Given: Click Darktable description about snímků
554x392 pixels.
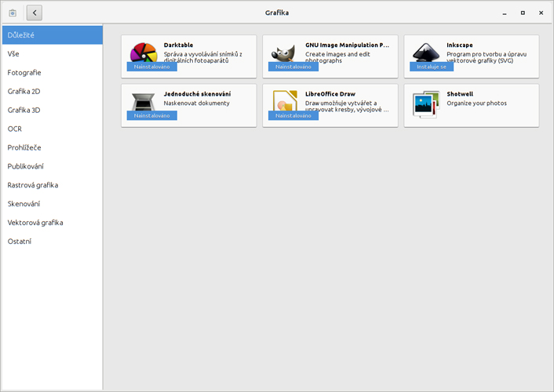Looking at the screenshot, I should [202, 57].
